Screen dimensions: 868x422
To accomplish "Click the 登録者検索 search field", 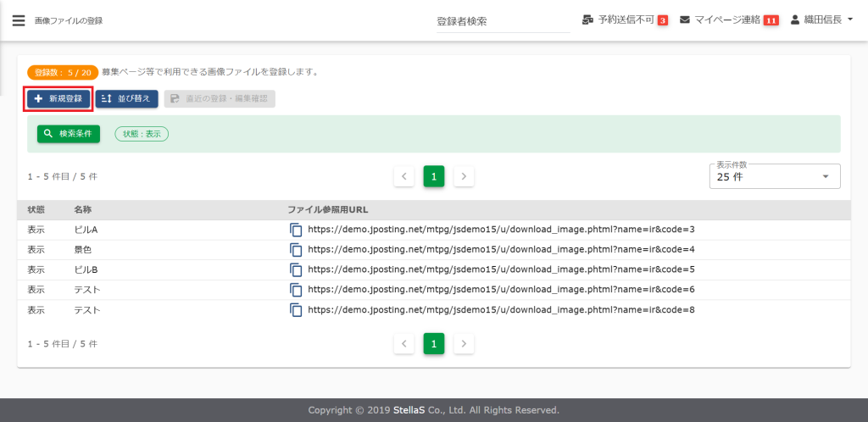I will (x=502, y=21).
